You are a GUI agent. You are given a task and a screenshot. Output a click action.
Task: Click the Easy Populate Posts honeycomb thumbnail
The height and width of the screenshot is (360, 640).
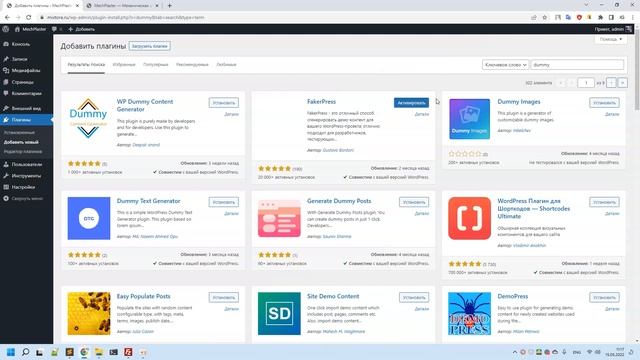coord(89,313)
